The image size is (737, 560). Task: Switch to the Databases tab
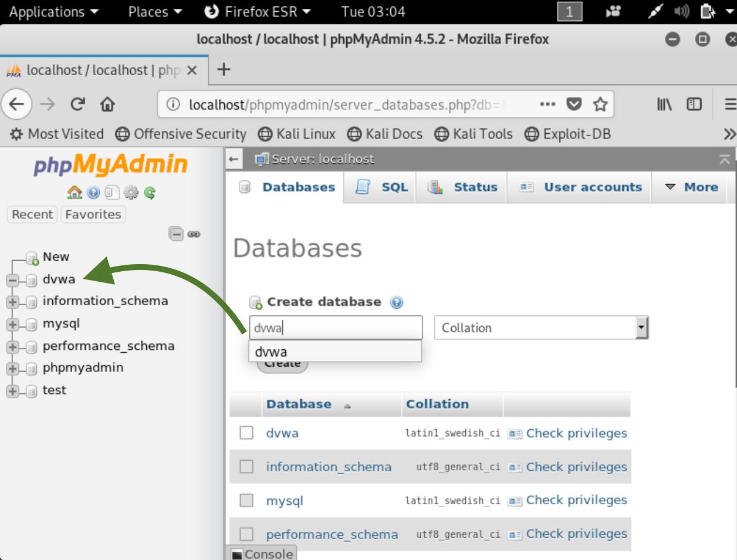point(286,187)
